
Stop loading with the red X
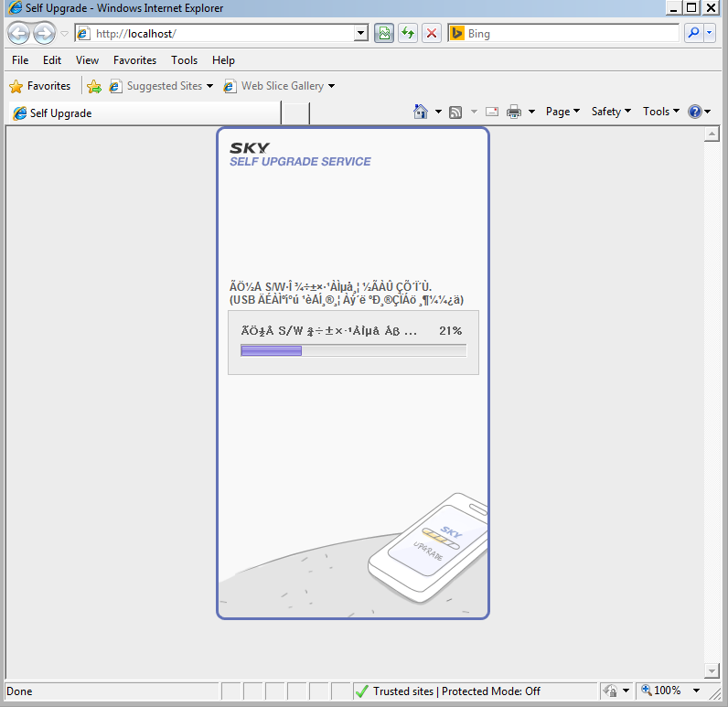tap(432, 34)
